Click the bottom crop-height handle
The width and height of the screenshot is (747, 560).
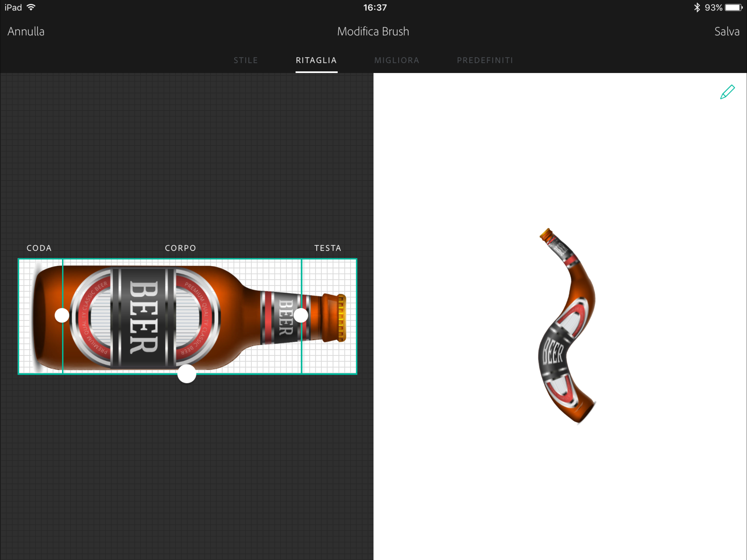187,374
